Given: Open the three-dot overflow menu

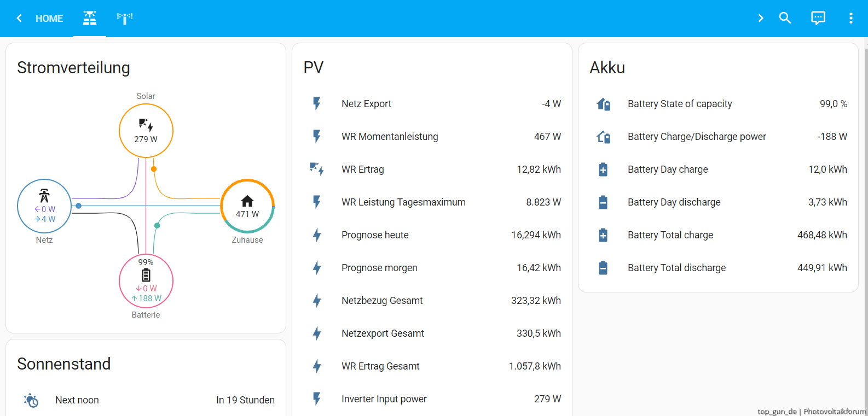Looking at the screenshot, I should tap(850, 18).
